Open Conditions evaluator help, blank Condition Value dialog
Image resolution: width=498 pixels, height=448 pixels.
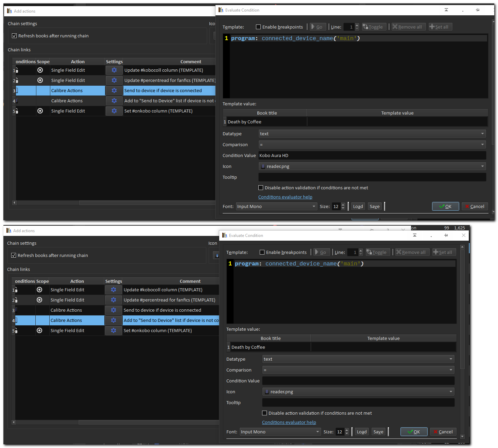tap(289, 422)
